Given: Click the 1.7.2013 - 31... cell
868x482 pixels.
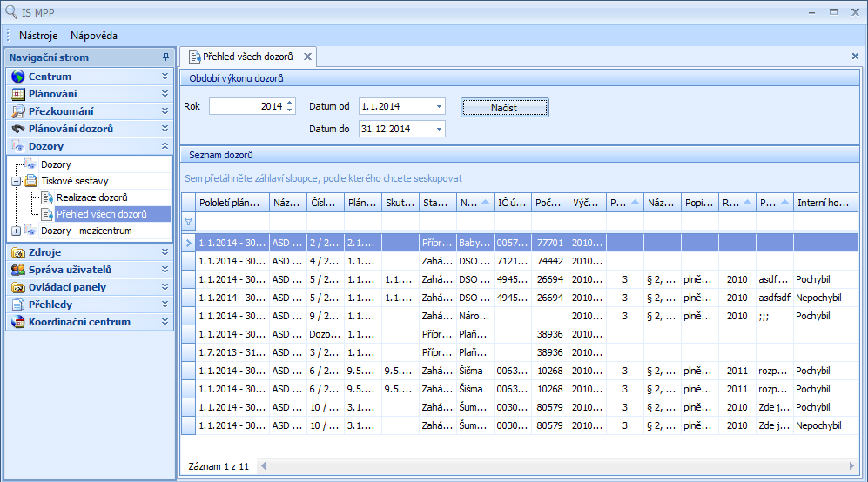Looking at the screenshot, I should (x=232, y=352).
